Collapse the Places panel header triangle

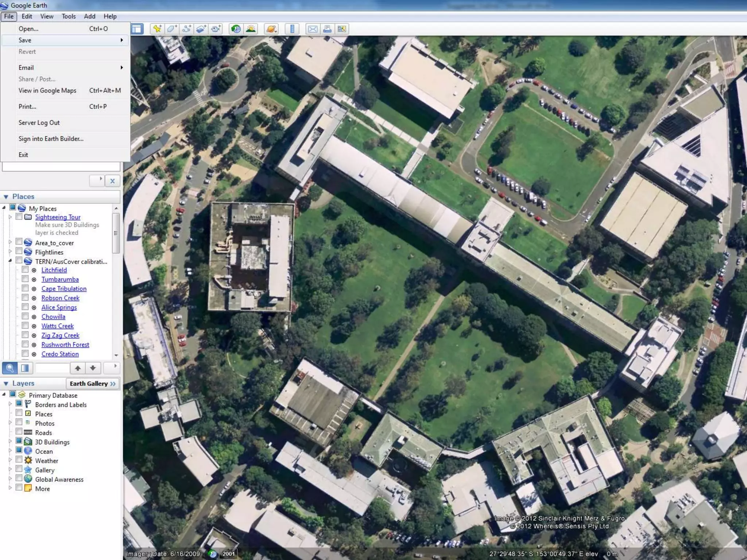(6, 197)
